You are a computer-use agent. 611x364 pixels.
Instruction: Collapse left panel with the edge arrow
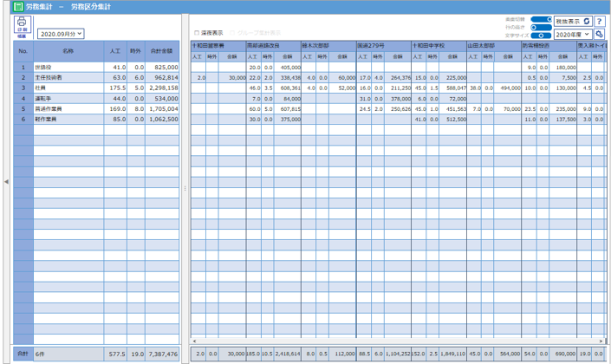click(6, 182)
